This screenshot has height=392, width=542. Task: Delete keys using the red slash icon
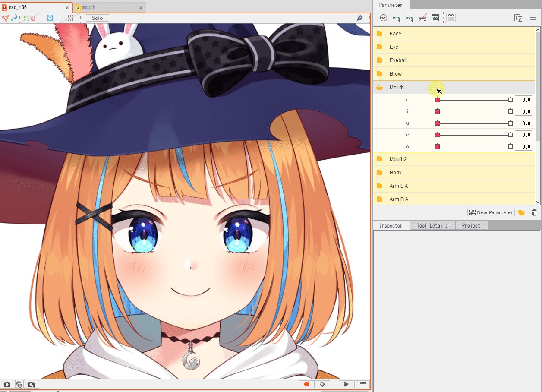point(422,18)
